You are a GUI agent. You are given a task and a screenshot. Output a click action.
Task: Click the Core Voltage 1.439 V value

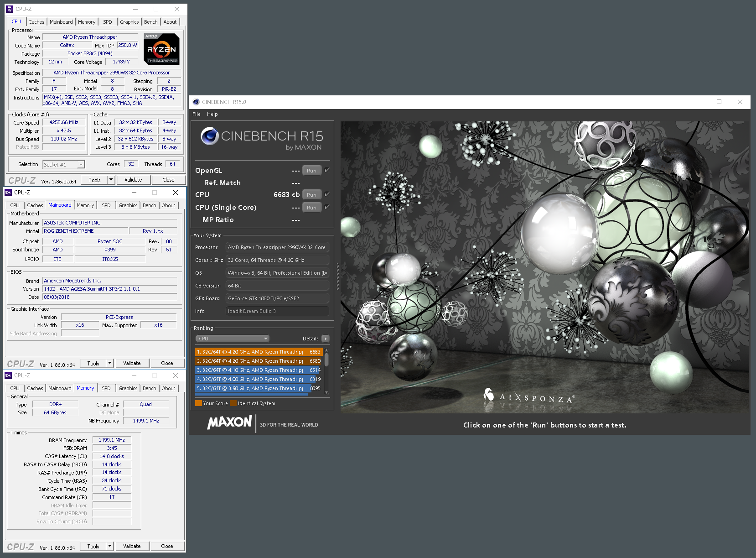121,62
